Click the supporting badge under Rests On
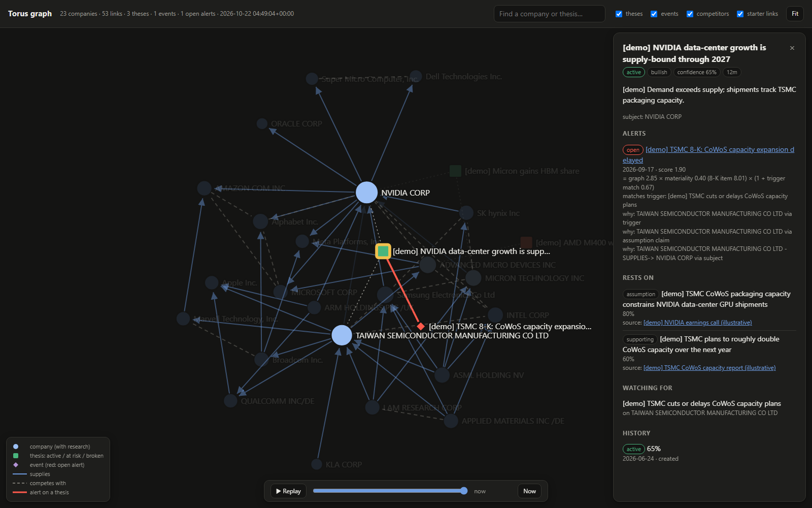This screenshot has height=508, width=812. [x=640, y=339]
